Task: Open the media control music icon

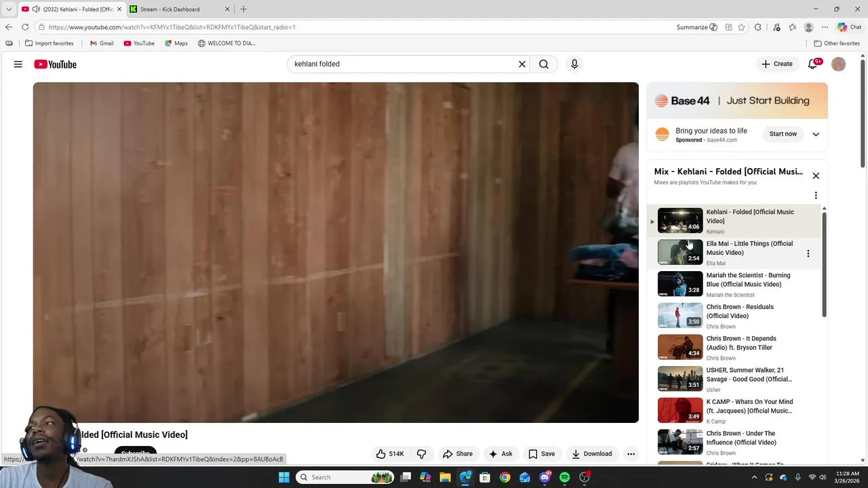Action: pyautogui.click(x=776, y=27)
